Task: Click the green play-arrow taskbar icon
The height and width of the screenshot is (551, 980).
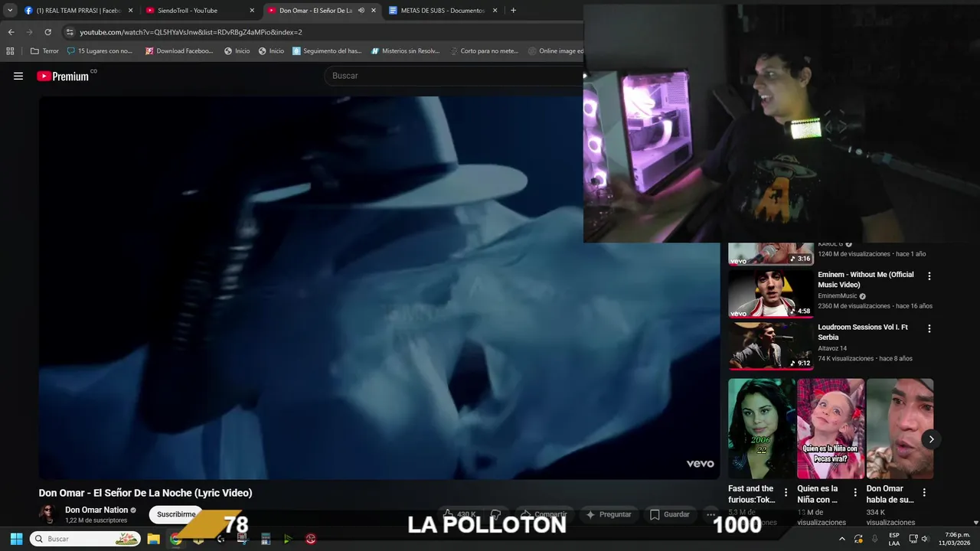Action: tap(288, 539)
